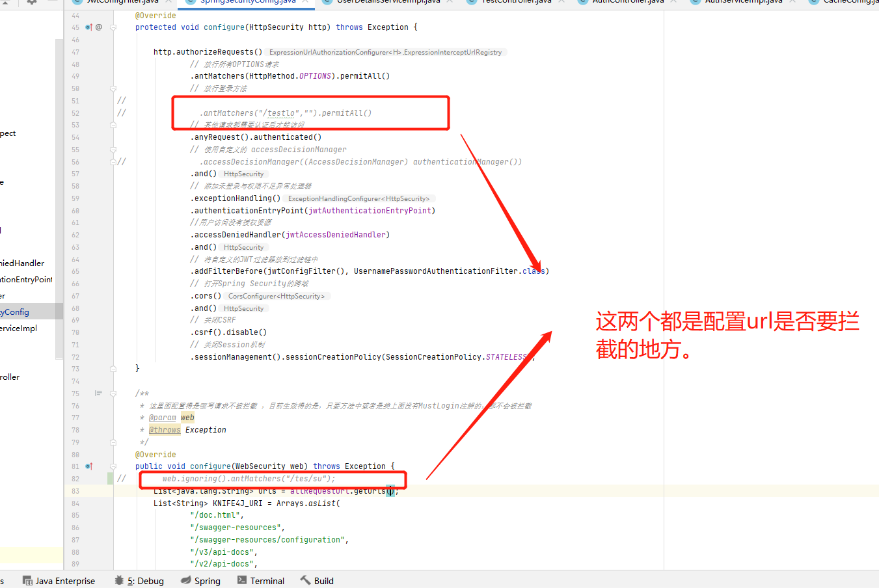The height and width of the screenshot is (588, 879).
Task: Open the Terminal tool window
Action: (x=261, y=581)
